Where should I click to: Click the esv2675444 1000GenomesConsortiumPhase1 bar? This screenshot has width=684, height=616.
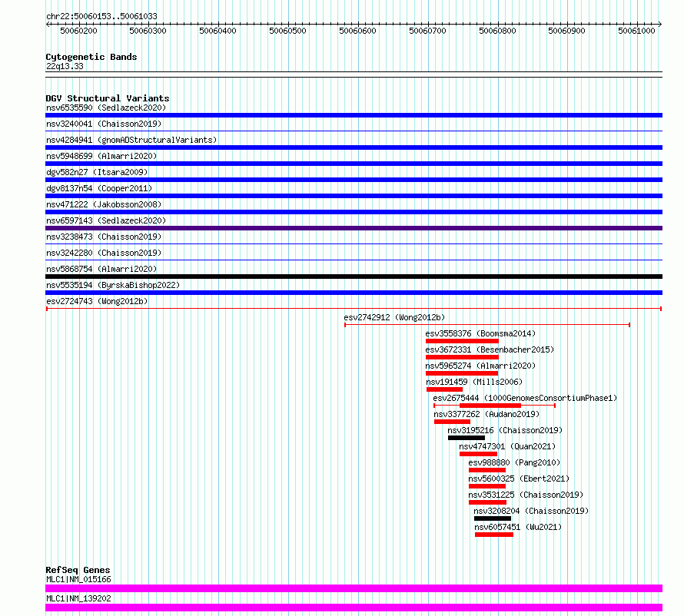pos(494,406)
